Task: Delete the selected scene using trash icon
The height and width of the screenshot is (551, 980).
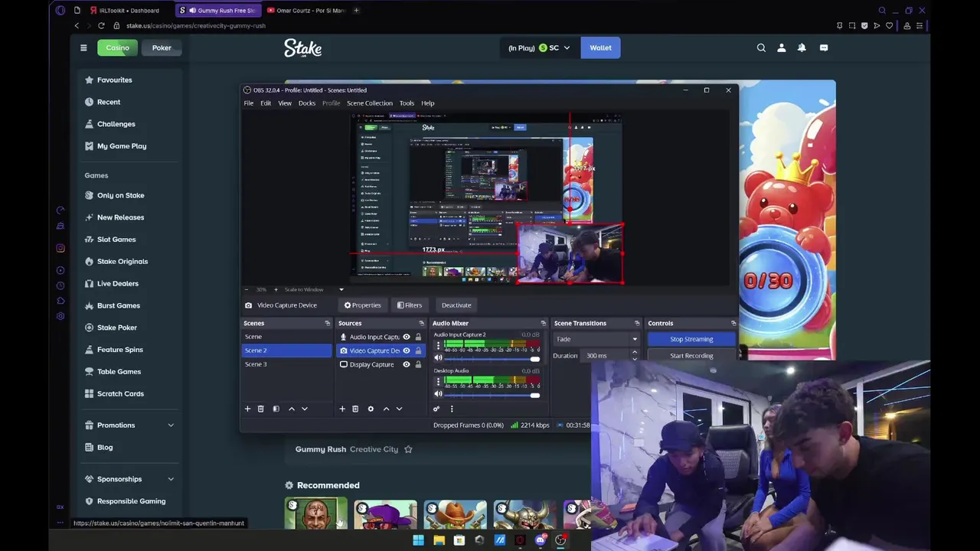Action: [260, 409]
